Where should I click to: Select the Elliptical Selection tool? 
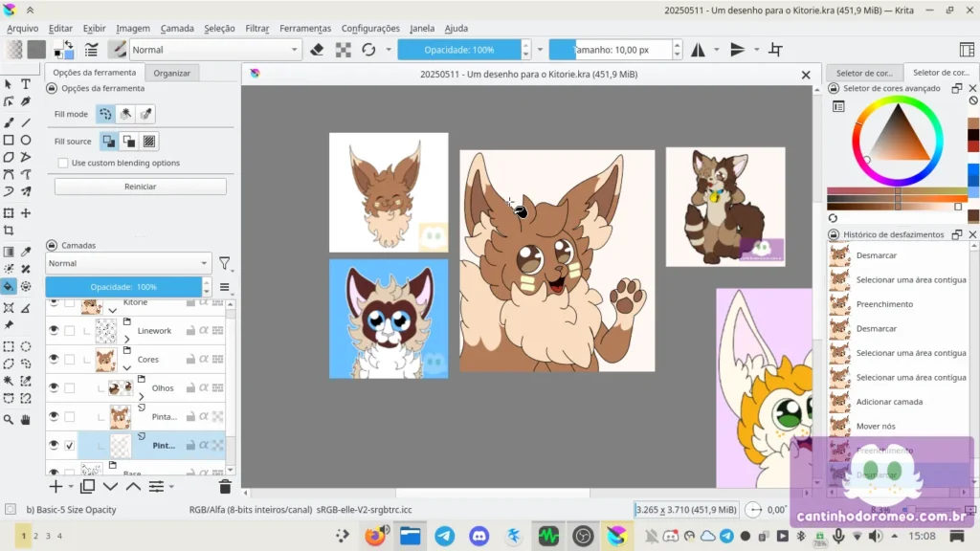(x=26, y=346)
